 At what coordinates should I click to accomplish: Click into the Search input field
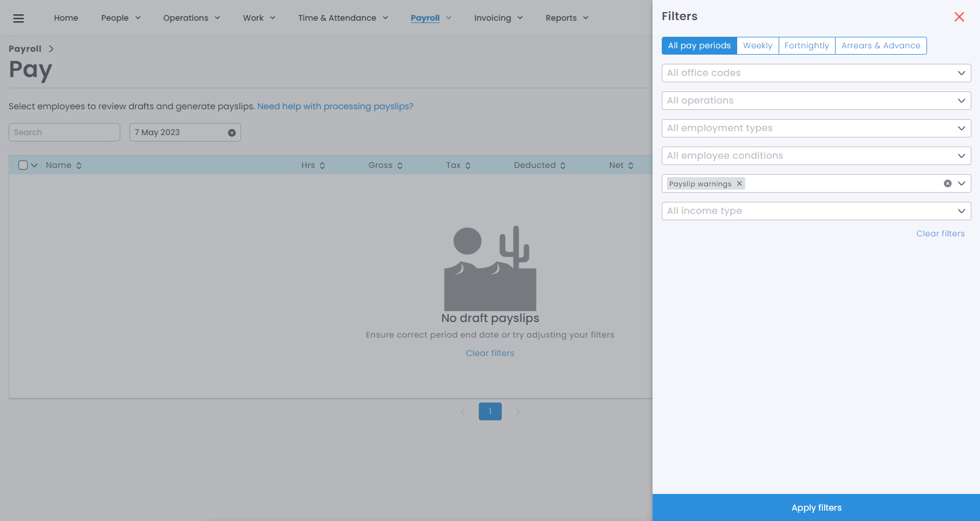[x=64, y=133]
